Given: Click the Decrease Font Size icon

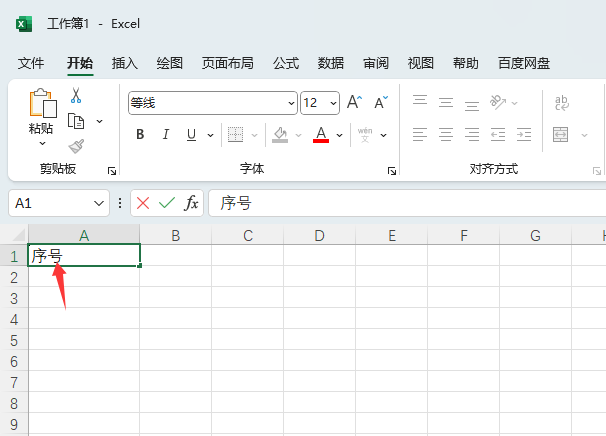Looking at the screenshot, I should 381,102.
